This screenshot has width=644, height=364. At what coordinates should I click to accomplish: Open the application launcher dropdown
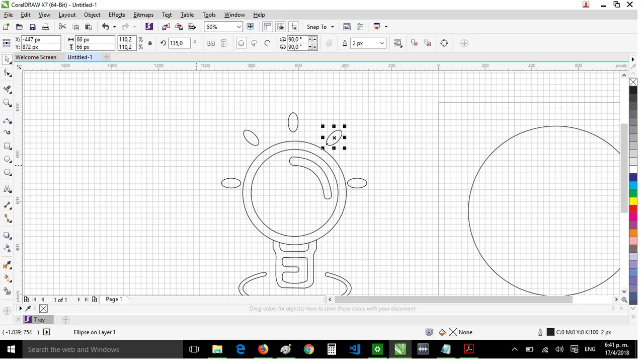(386, 27)
